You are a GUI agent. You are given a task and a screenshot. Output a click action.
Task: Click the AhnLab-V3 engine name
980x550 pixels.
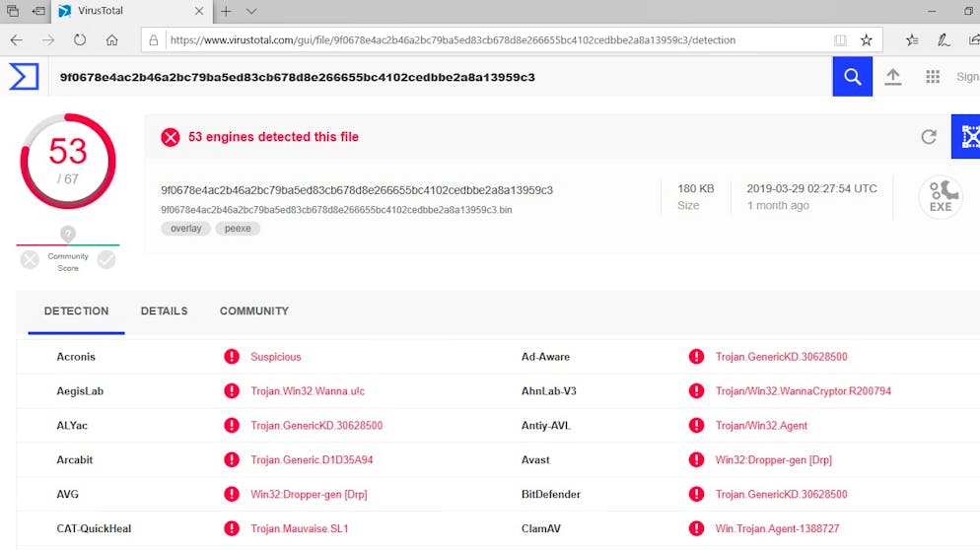(549, 391)
